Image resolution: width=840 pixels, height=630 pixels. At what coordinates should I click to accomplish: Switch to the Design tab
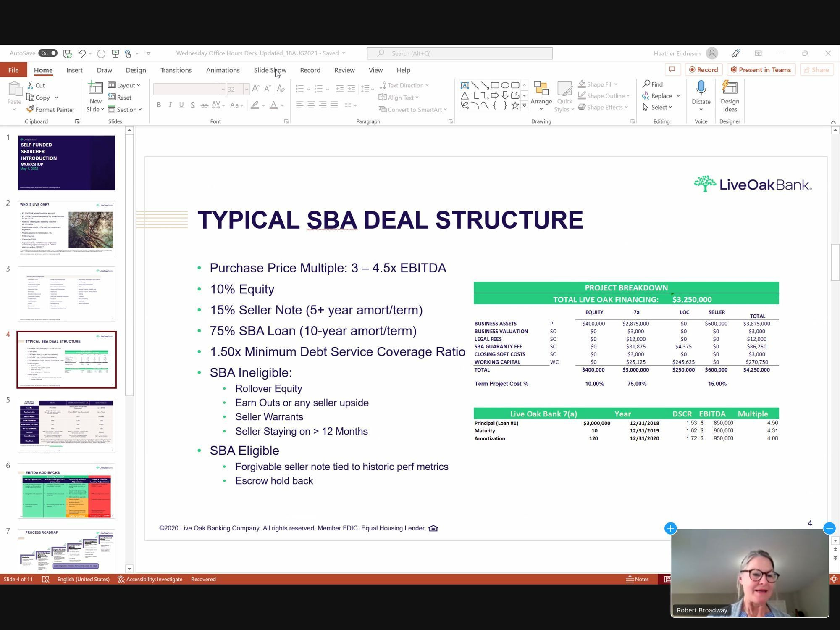coord(136,70)
